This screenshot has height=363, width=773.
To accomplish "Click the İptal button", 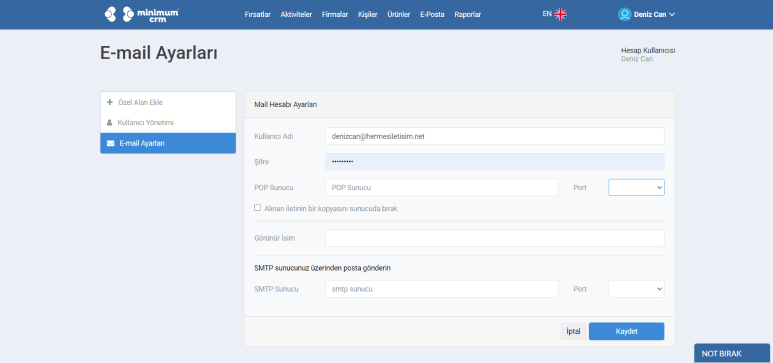I will pos(573,331).
